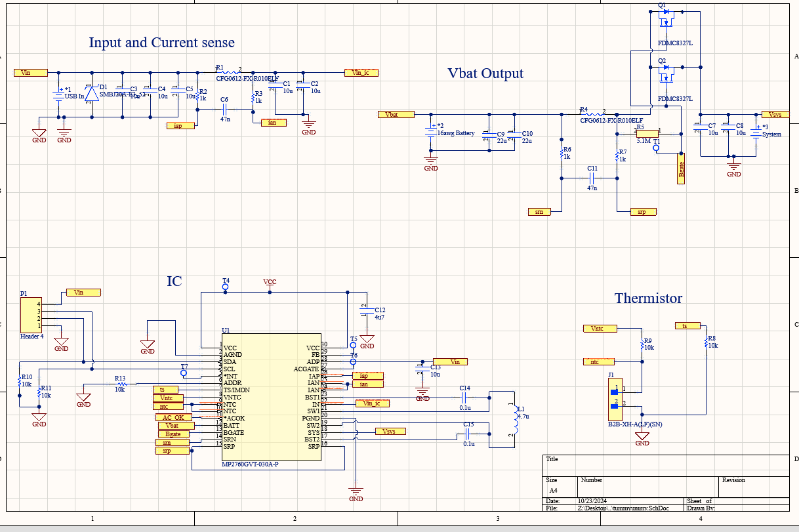
Task: Select current sense resistor R4
Action: [x=592, y=114]
